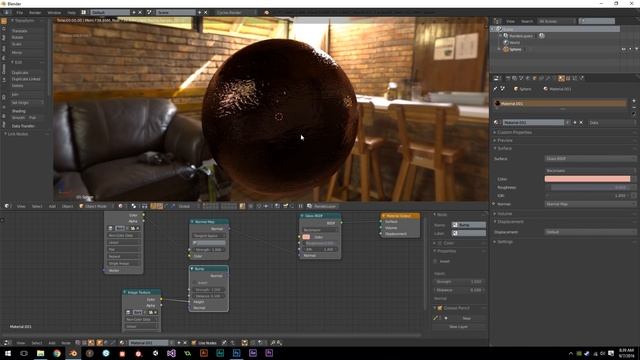This screenshot has height=360, width=640.
Task: Select the Material.001 slot in list
Action: point(560,104)
